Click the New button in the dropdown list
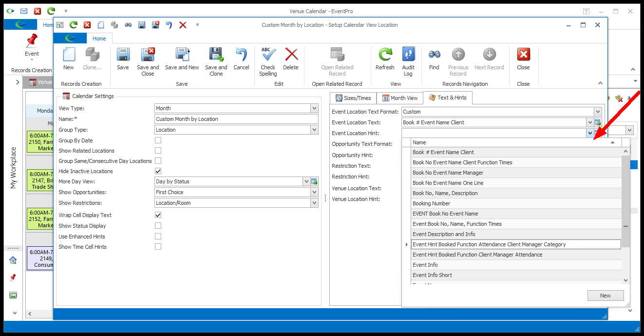The image size is (644, 336). pyautogui.click(x=605, y=296)
